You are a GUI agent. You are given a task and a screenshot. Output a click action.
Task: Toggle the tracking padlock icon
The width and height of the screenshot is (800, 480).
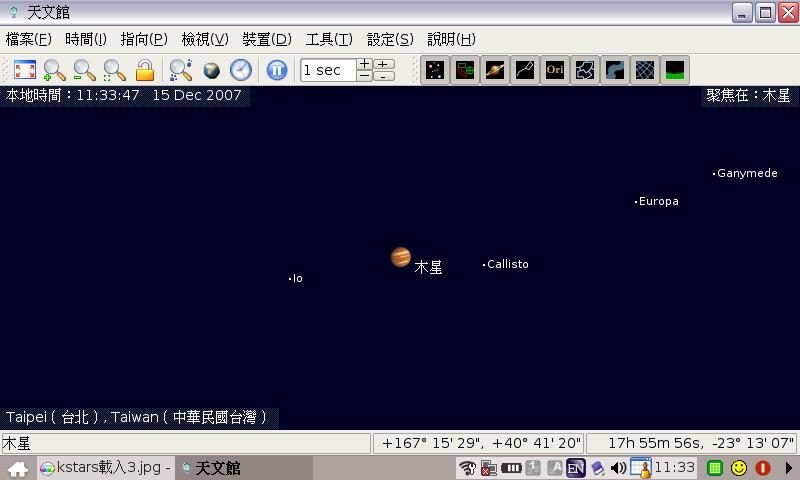tap(145, 70)
